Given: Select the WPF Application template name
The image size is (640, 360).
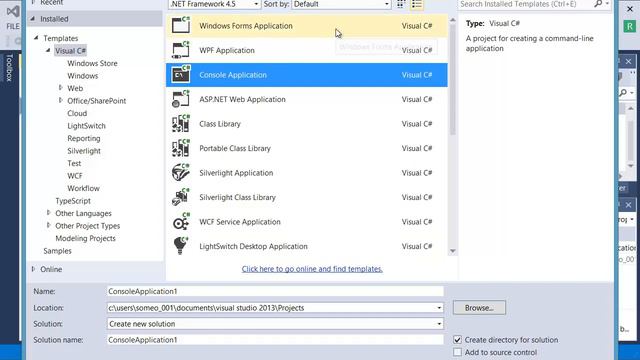Looking at the screenshot, I should pyautogui.click(x=227, y=50).
